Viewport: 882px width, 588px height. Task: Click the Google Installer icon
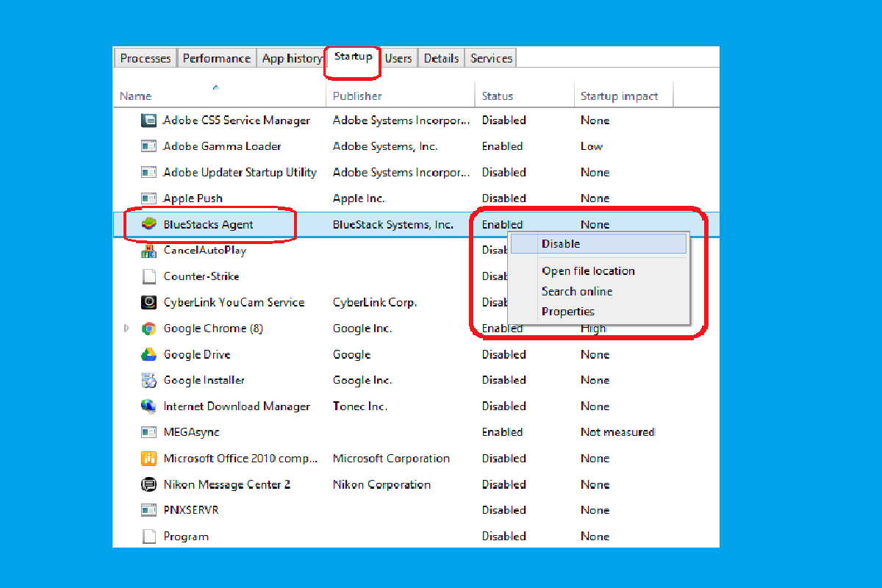(x=148, y=381)
